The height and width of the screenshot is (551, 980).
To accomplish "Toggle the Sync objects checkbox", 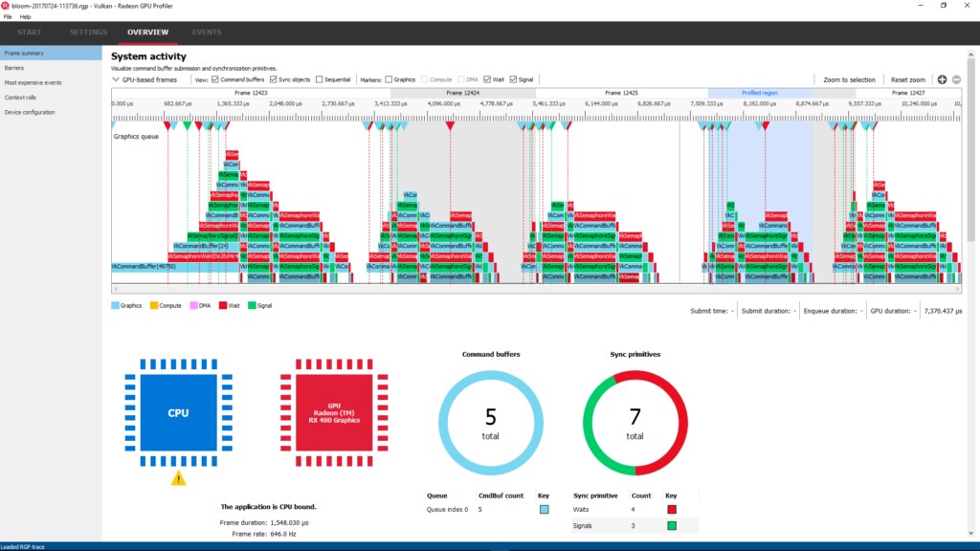I will (273, 79).
